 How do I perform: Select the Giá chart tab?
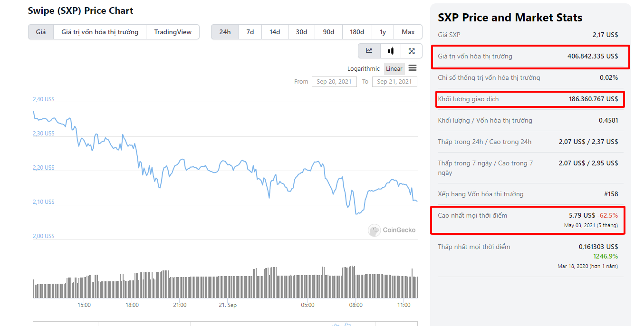coord(41,32)
